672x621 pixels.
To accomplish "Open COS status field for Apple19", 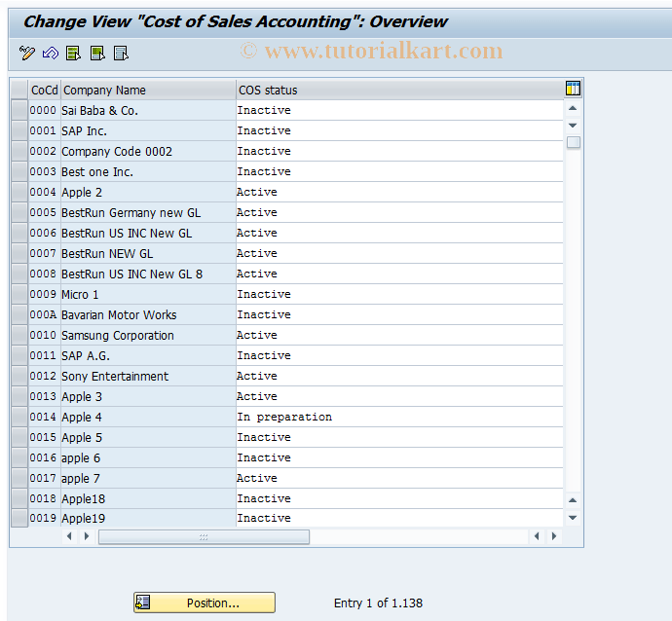I will coord(399,518).
